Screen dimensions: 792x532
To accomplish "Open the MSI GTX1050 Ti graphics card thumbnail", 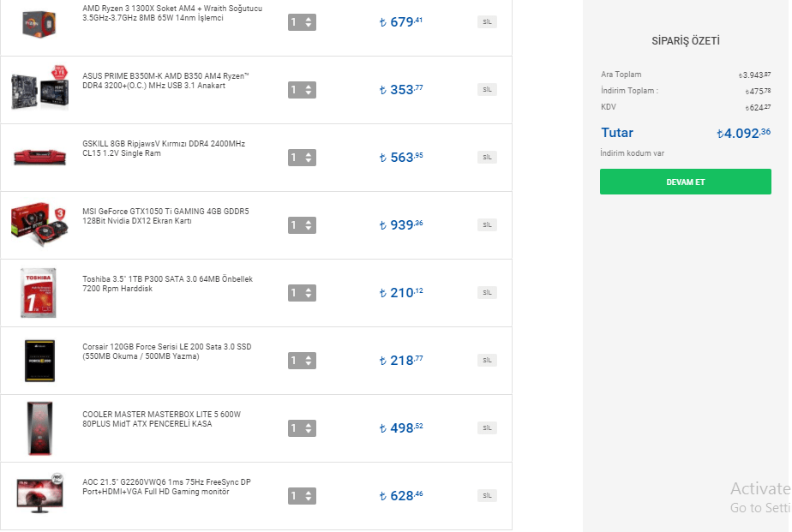I will (39, 224).
